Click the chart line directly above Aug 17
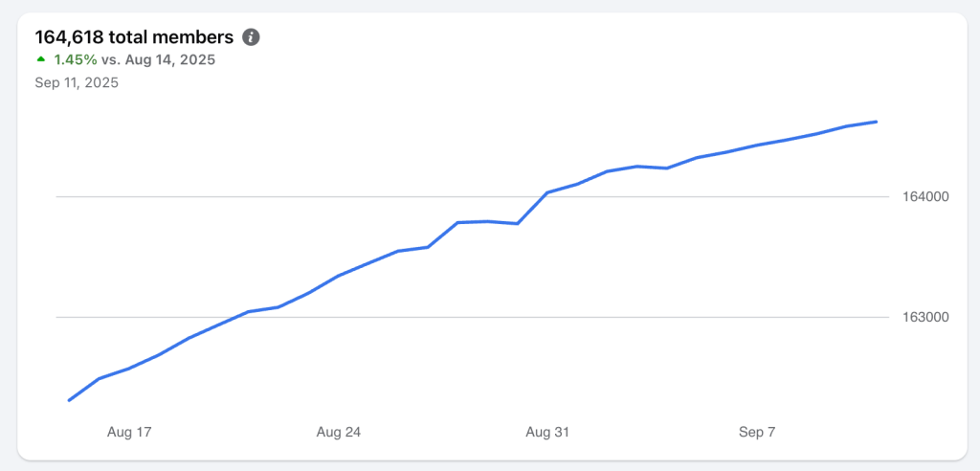This screenshot has width=980, height=471. tap(129, 368)
